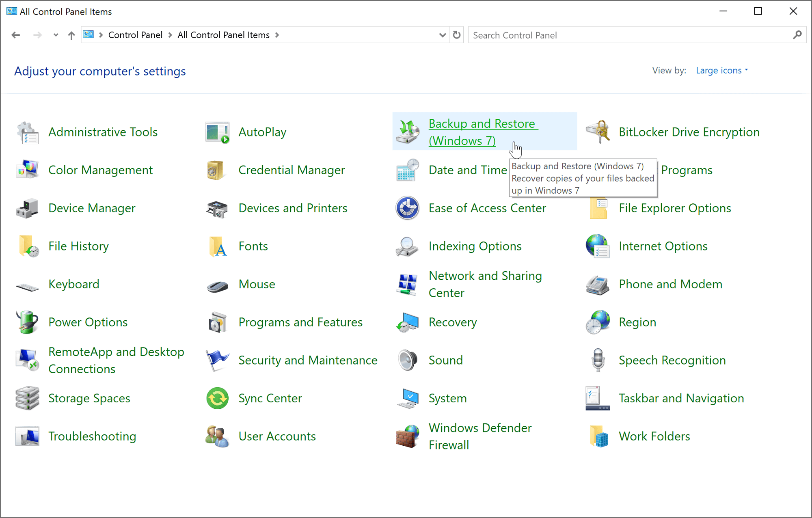Open the Work Folders icon
812x518 pixels.
[599, 436]
